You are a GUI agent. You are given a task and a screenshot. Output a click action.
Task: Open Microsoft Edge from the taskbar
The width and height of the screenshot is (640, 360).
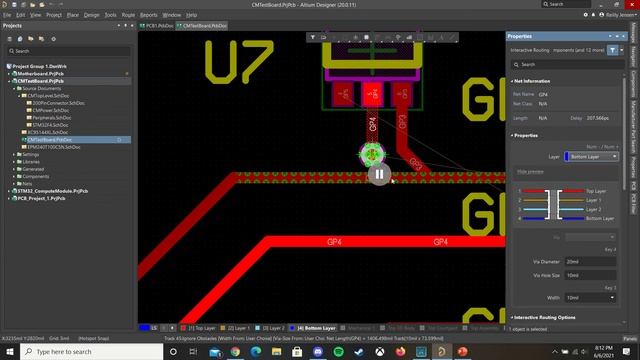[x=256, y=351]
